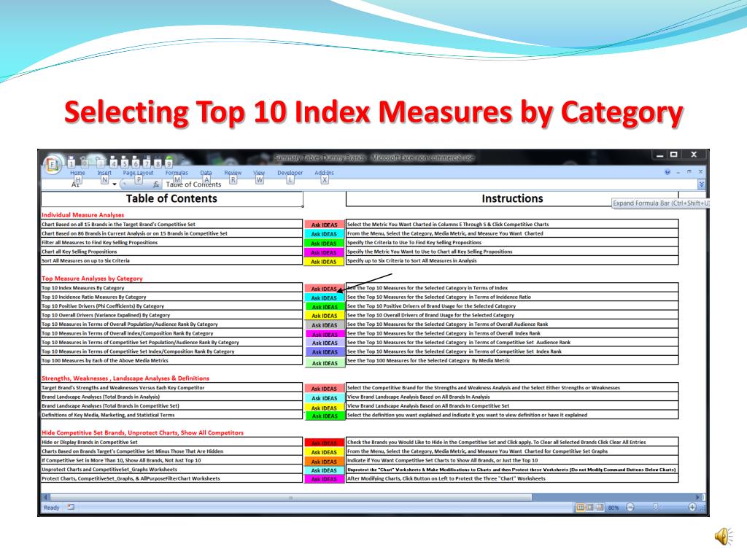Screen dimensions: 747x560
Task: Click Ask IDEAS for Target Brand's Strengths and Weaknesses
Action: point(324,389)
